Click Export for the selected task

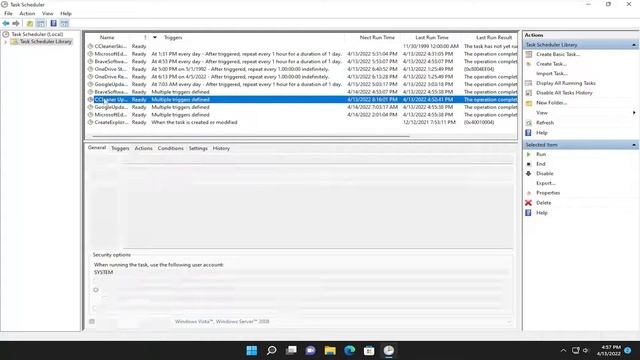point(546,184)
